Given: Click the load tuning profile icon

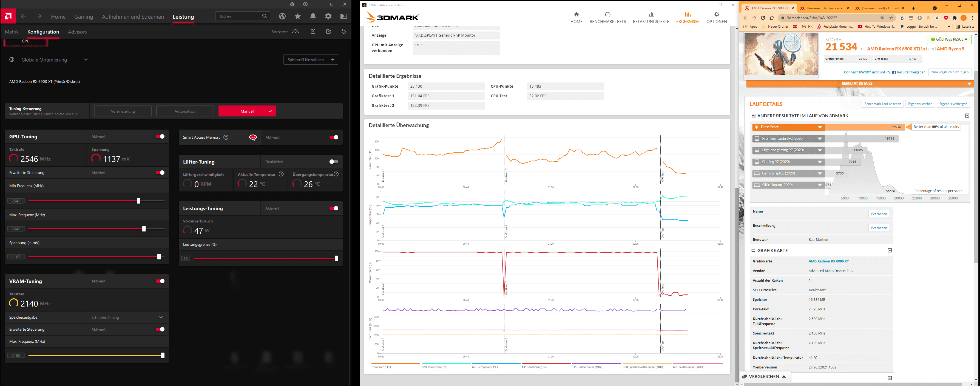Looking at the screenshot, I should tap(313, 32).
